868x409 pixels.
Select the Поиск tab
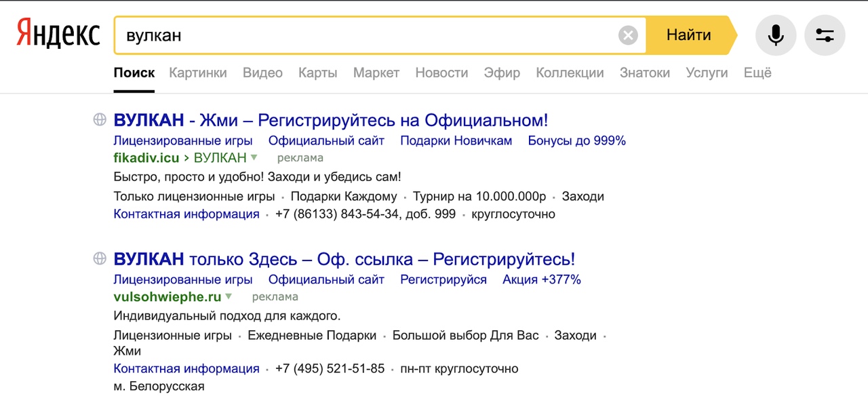tap(134, 73)
